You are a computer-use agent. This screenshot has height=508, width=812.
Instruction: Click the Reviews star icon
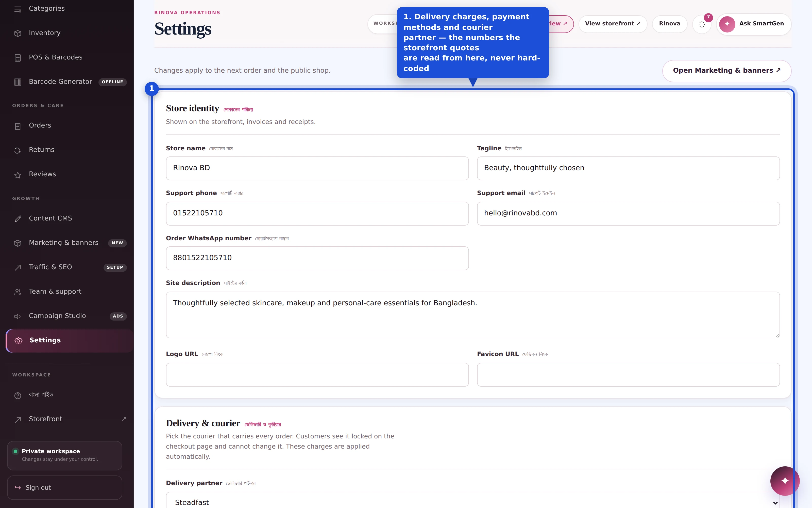point(18,175)
